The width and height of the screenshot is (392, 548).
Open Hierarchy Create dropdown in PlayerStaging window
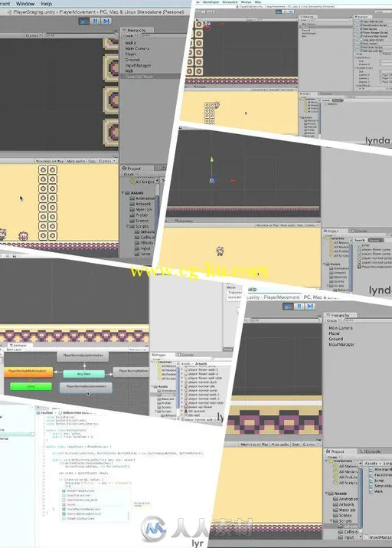[129, 35]
